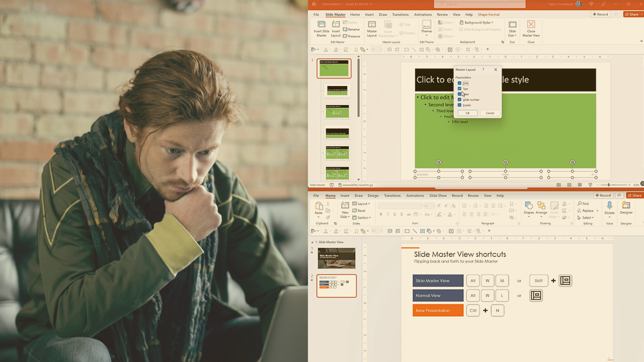This screenshot has width=644, height=362.
Task: Click the Close Master View icon
Action: tap(531, 26)
